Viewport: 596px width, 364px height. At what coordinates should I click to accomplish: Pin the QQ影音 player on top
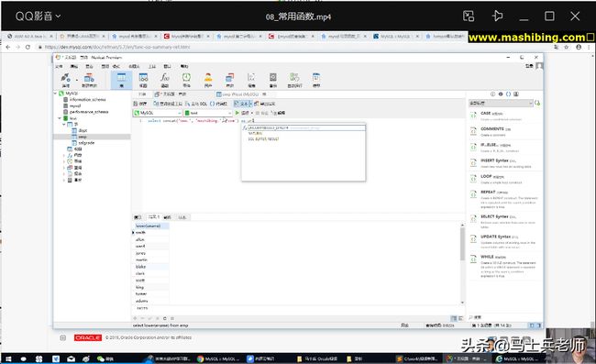[x=497, y=16]
